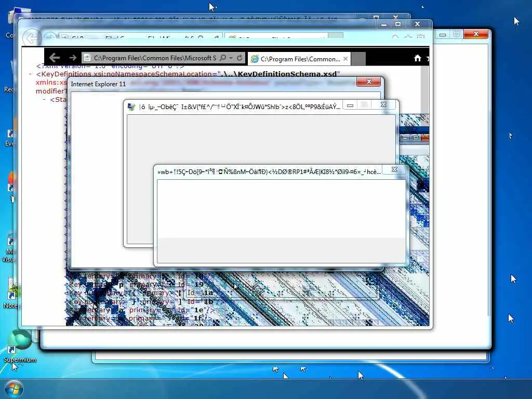Viewport: 532px width, 399px height.
Task: Close the Internet Explorer 11 dialog
Action: [368, 82]
